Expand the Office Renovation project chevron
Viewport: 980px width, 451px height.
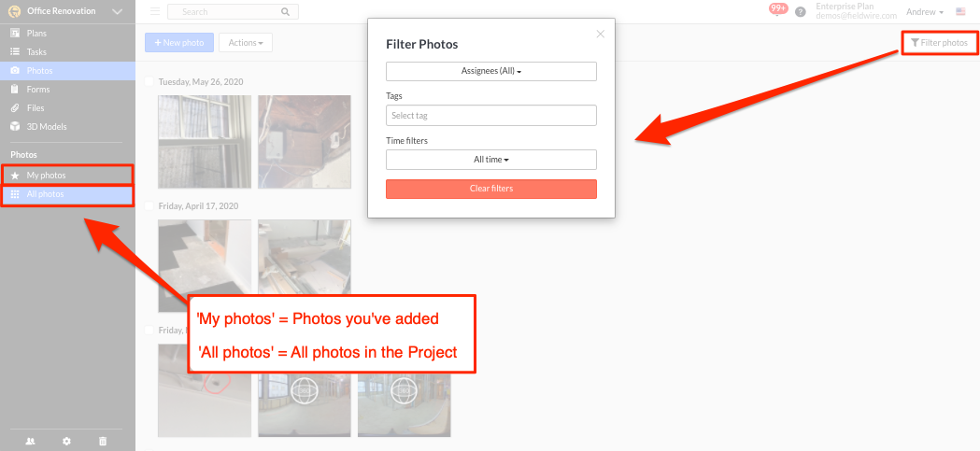[117, 11]
